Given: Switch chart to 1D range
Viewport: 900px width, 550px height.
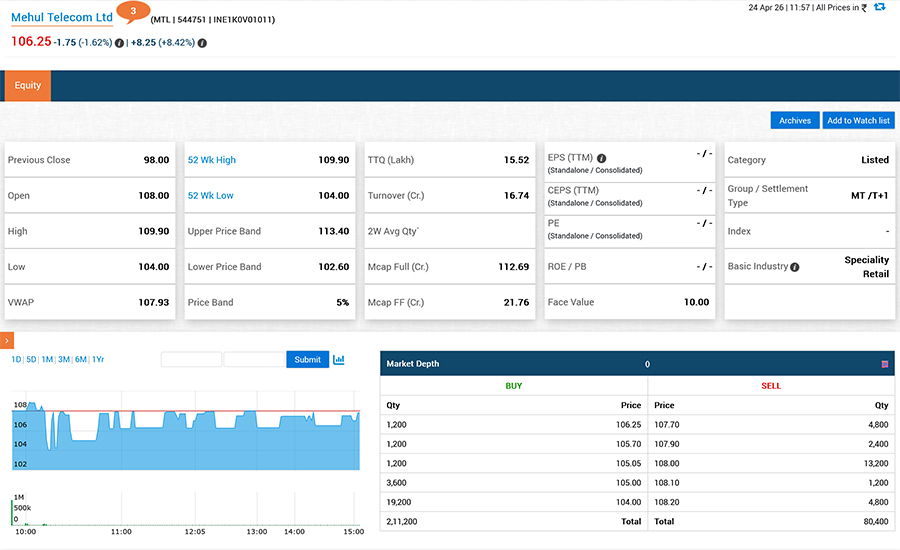Looking at the screenshot, I should pyautogui.click(x=16, y=360).
